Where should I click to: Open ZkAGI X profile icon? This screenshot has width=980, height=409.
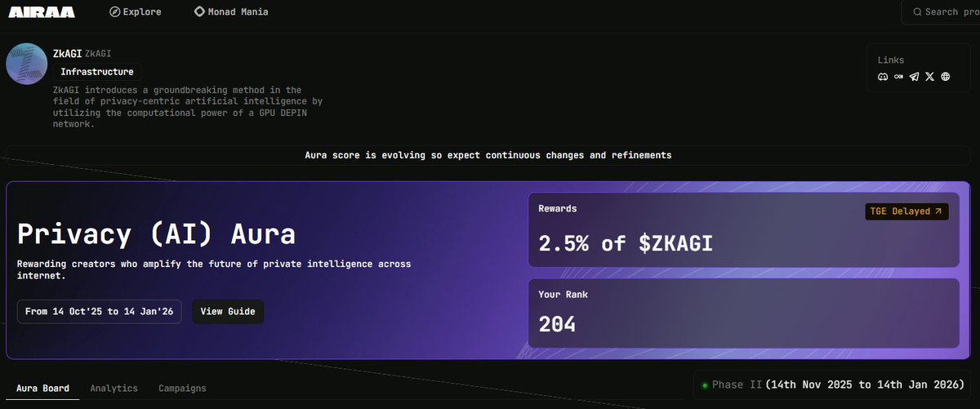pos(929,77)
